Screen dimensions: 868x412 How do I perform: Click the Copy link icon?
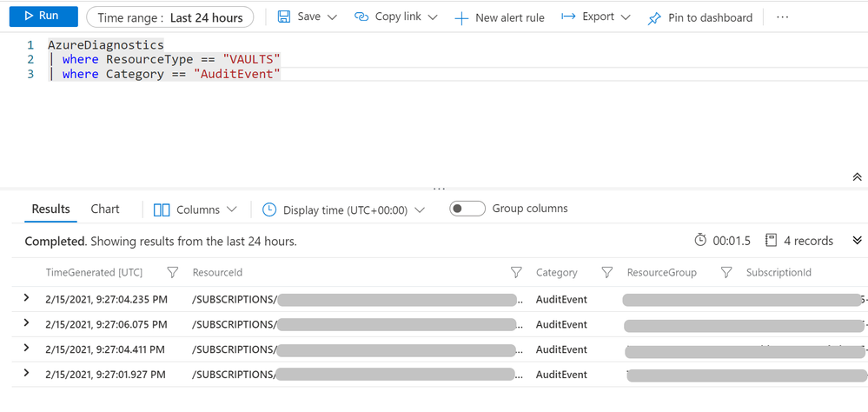point(361,17)
